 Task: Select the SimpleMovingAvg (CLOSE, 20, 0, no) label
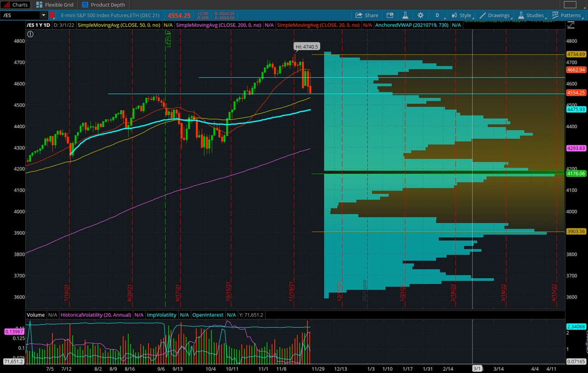pyautogui.click(x=318, y=25)
